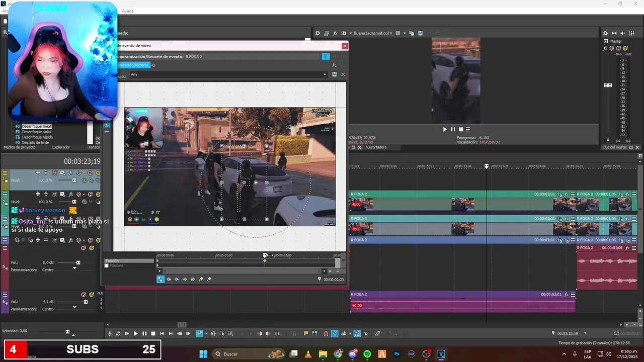644x362 pixels.
Task: Click Go to End on transport bar
Action: 171,333
